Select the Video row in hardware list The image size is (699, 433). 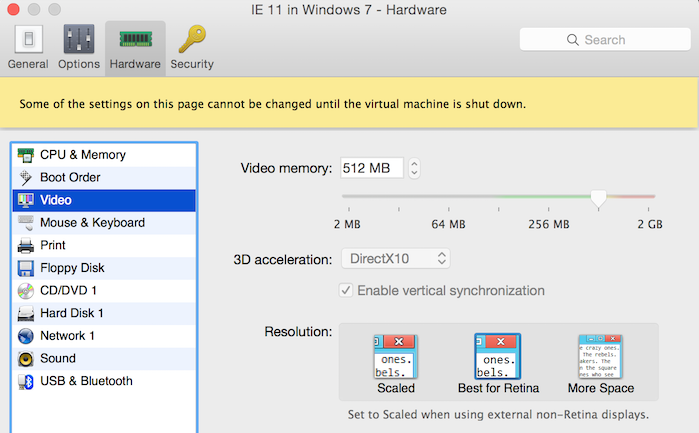point(104,200)
